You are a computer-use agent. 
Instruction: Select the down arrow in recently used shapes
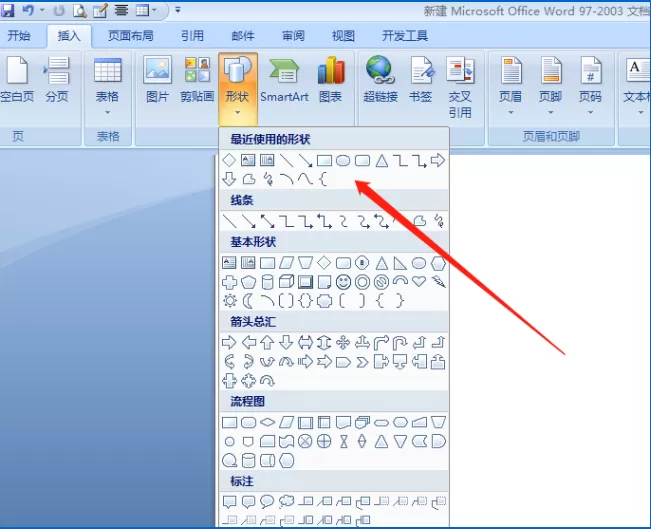tap(229, 179)
